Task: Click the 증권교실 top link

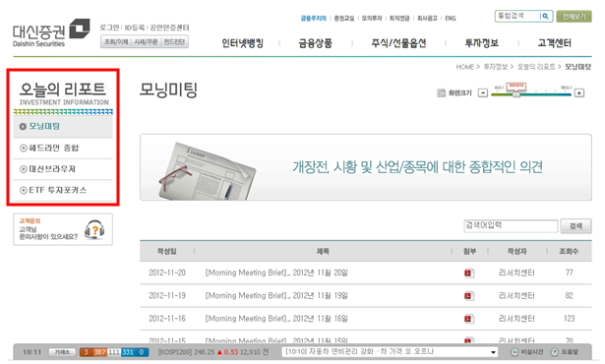Action: pyautogui.click(x=344, y=18)
